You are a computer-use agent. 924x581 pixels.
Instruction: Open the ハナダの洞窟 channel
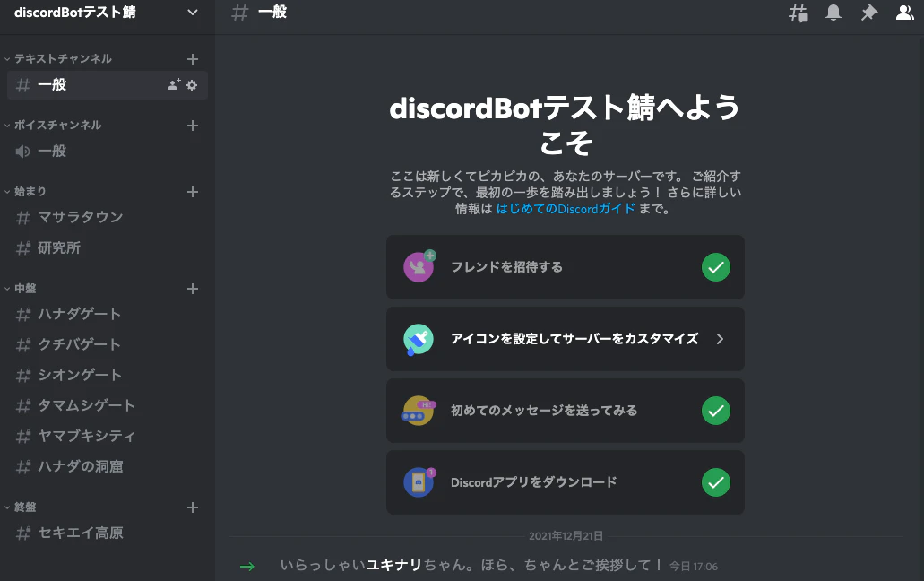(x=108, y=467)
